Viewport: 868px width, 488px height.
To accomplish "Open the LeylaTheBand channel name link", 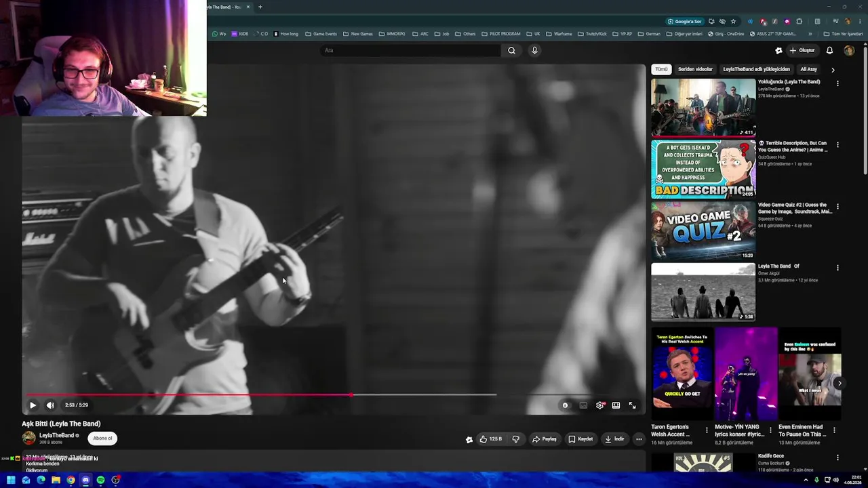I will 56,435.
